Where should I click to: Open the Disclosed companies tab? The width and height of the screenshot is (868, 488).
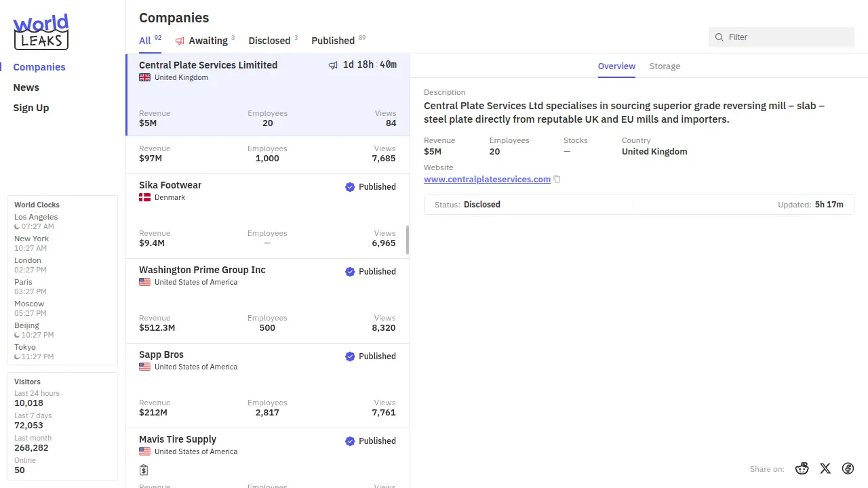(x=269, y=41)
